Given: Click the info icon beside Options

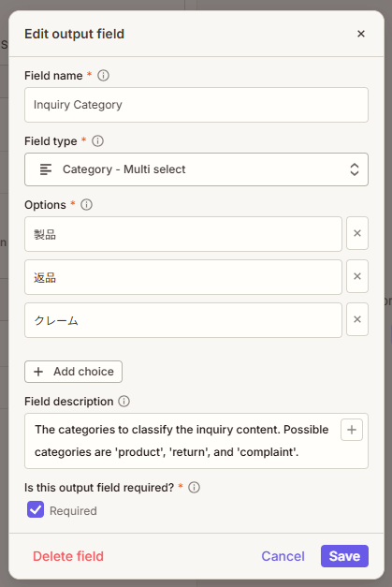Looking at the screenshot, I should (86, 205).
